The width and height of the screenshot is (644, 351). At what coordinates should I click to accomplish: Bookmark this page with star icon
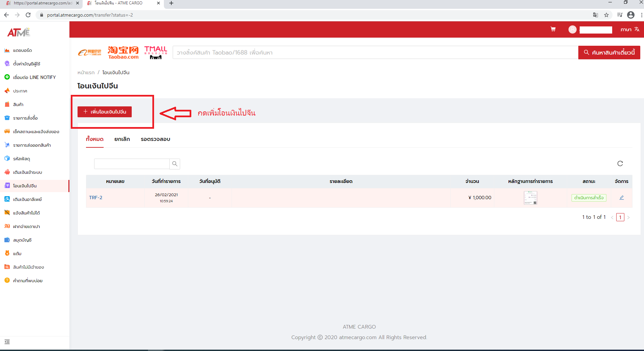click(606, 15)
